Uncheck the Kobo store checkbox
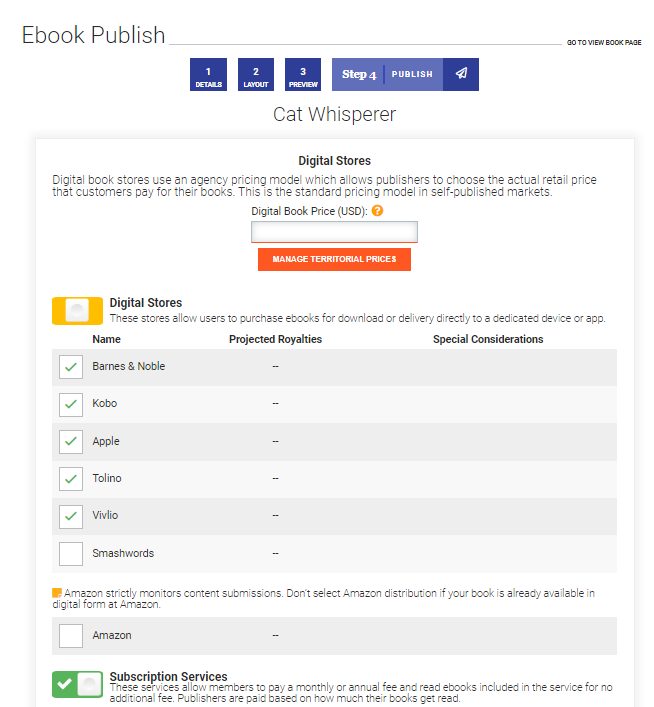Image resolution: width=654 pixels, height=707 pixels. click(71, 404)
